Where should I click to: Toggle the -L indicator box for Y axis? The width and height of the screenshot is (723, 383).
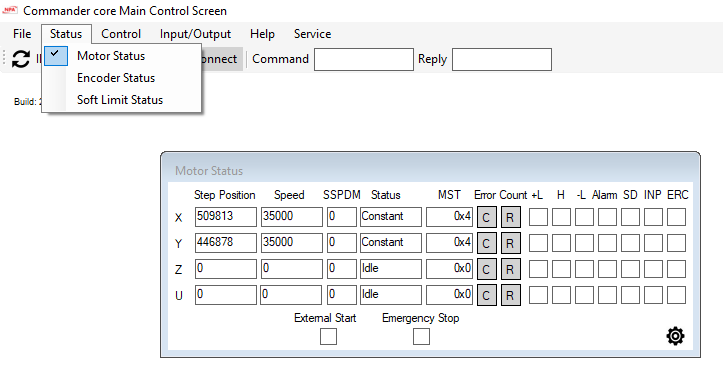(x=584, y=243)
